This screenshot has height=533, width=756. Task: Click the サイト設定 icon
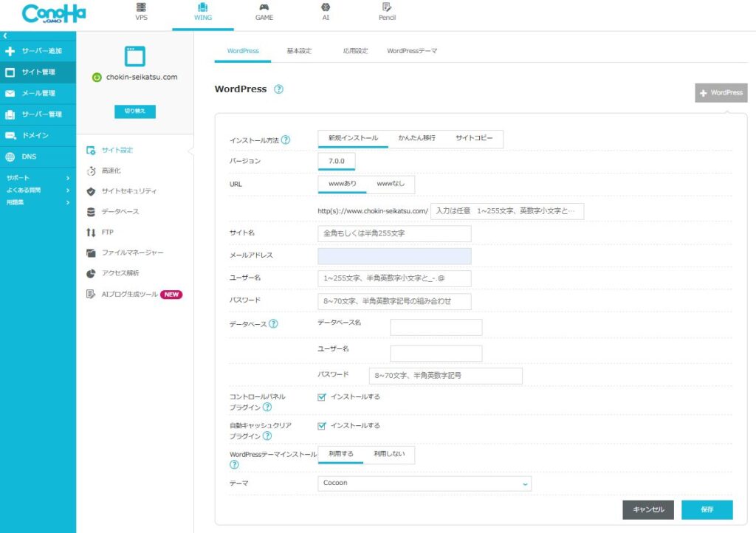pos(91,151)
